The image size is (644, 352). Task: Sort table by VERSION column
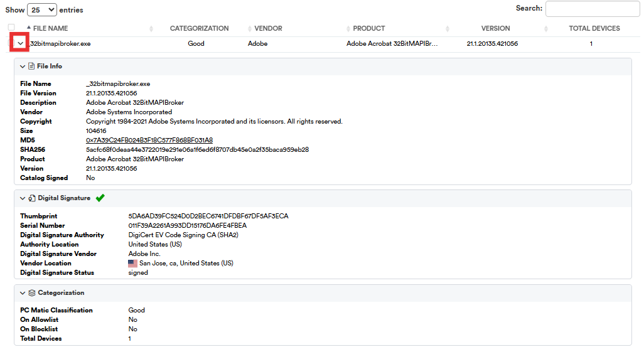495,28
